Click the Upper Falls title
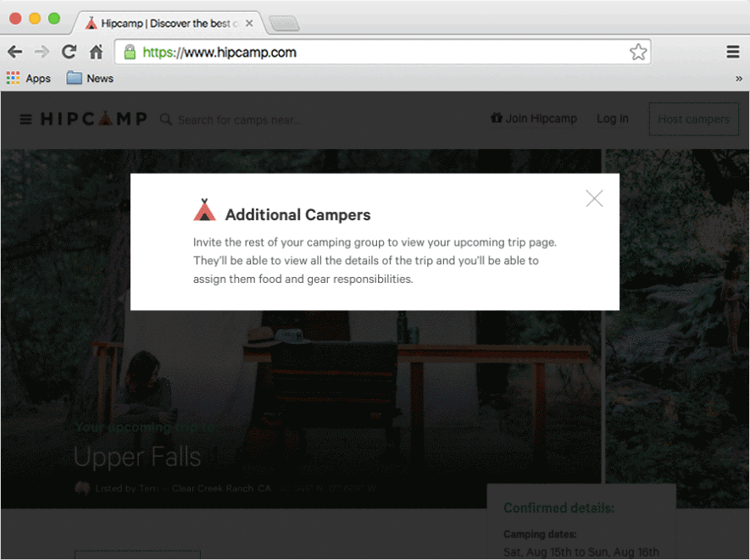Screen dimensions: 750x560 (137, 457)
